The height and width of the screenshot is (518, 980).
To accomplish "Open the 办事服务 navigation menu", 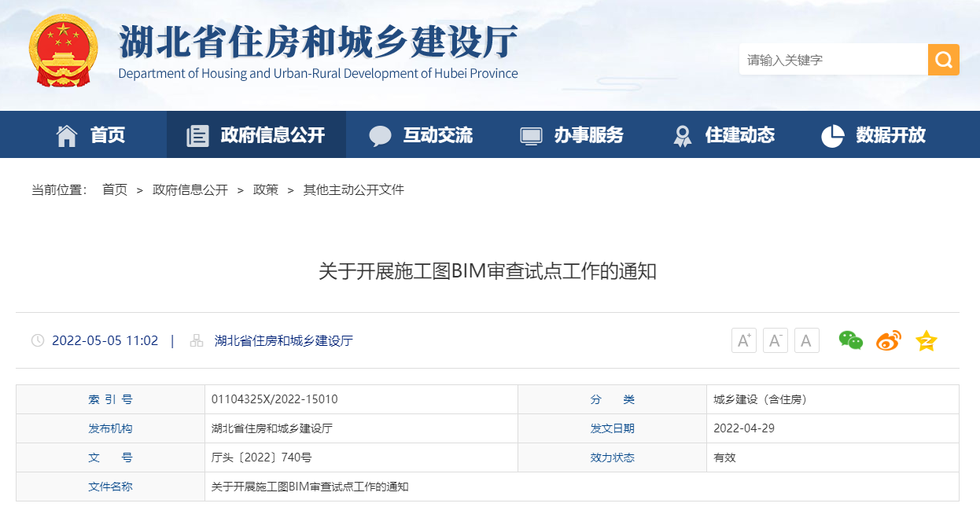I will tap(589, 135).
